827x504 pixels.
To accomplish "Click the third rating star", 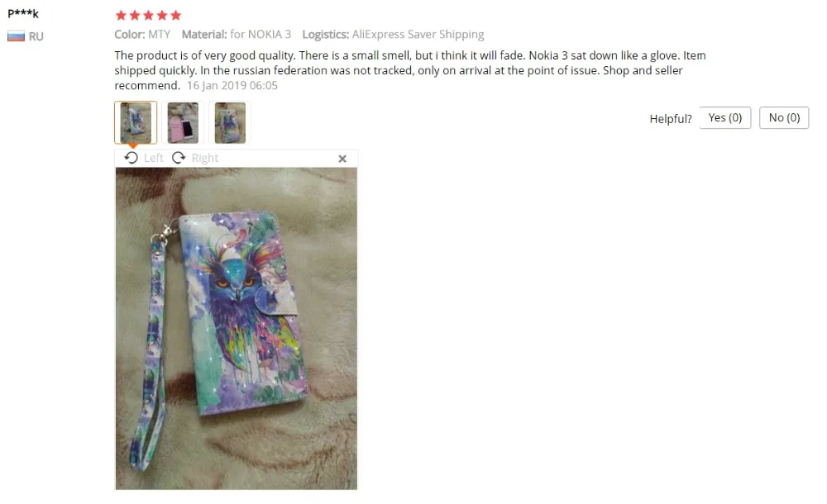I will (148, 16).
